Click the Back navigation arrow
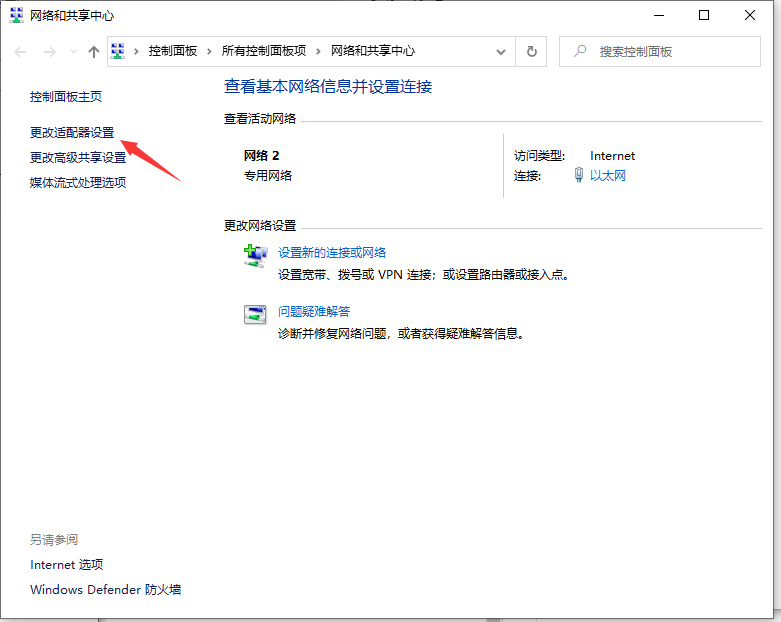 coord(20,51)
